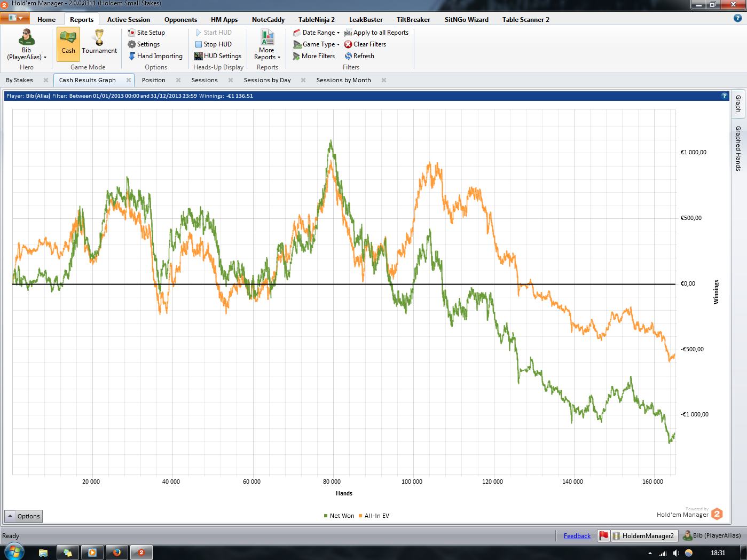The height and width of the screenshot is (560, 747).
Task: Select Cash game mode
Action: [x=68, y=44]
